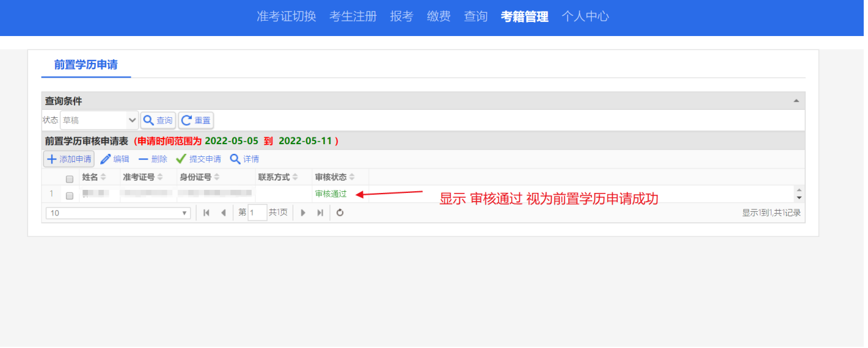Image resolution: width=868 pixels, height=348 pixels.
Task: Check the checkbox for row 1
Action: tap(70, 195)
